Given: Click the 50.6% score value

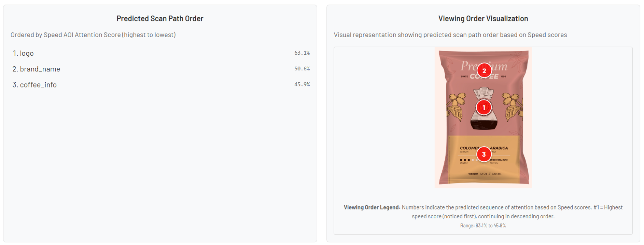Looking at the screenshot, I should [x=302, y=69].
